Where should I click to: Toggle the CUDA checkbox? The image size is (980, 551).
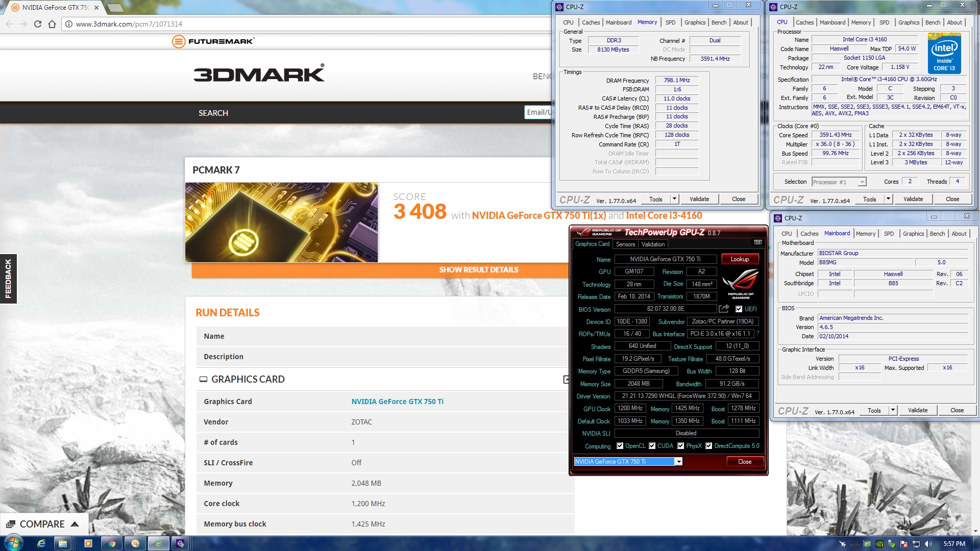(x=652, y=445)
